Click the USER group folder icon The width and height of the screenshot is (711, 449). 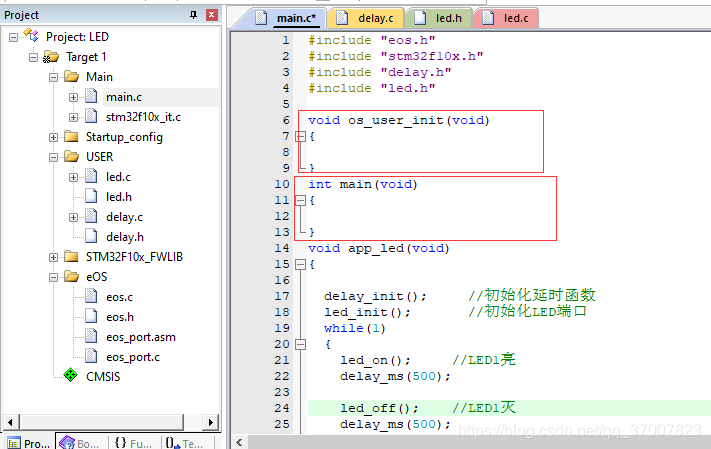[71, 156]
